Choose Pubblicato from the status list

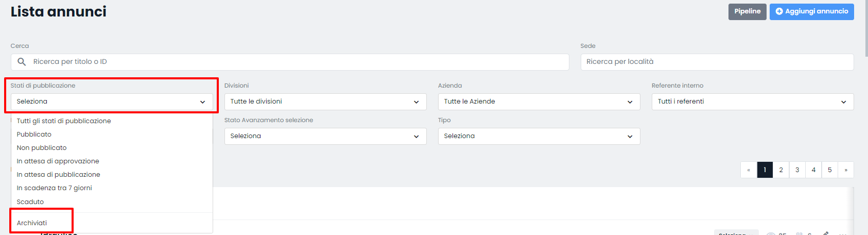[34, 135]
